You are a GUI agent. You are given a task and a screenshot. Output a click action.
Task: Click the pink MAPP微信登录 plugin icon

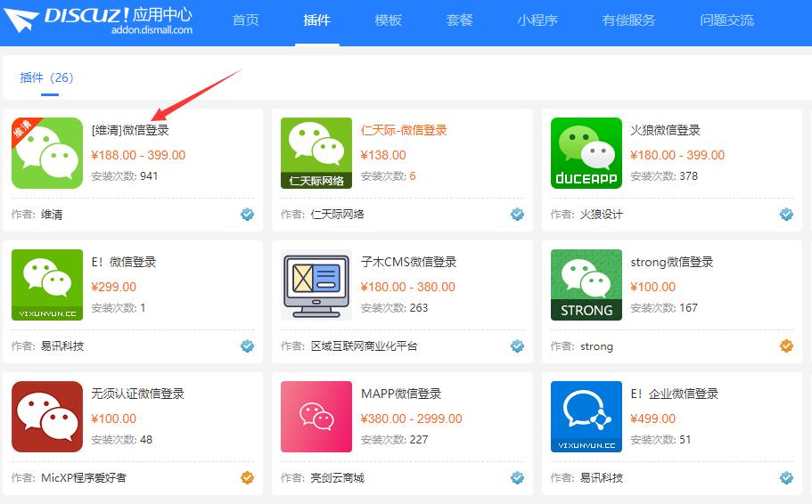316,417
